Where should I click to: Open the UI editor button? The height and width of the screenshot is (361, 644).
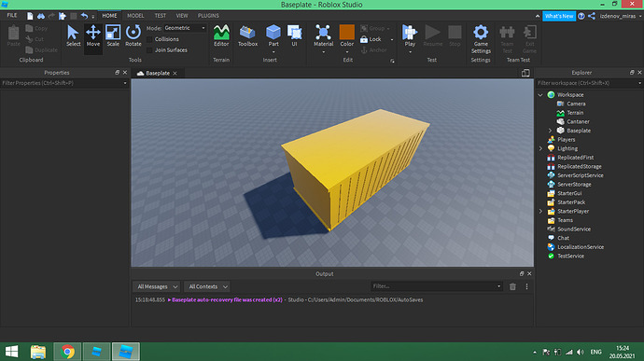[x=294, y=36]
